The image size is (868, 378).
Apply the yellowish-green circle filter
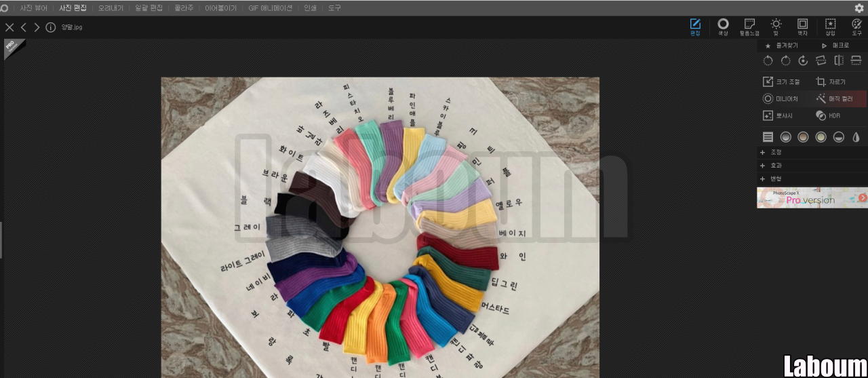click(x=821, y=137)
